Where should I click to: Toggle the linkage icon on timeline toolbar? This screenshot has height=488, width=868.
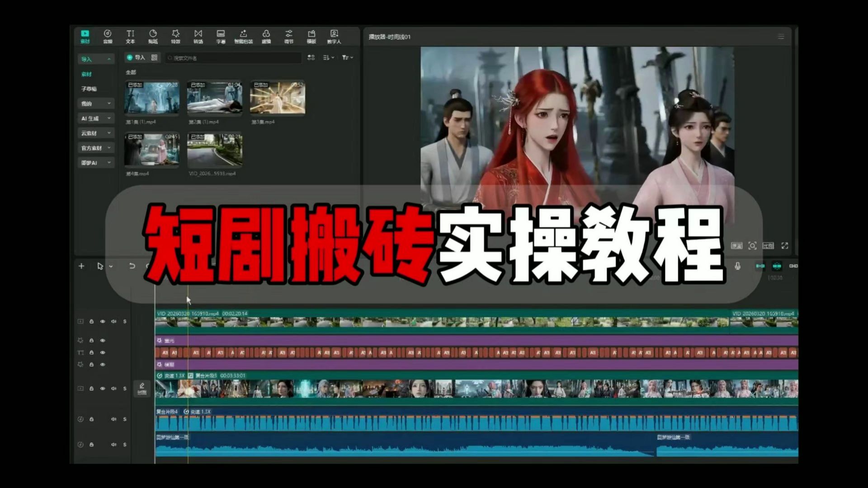[x=793, y=266]
